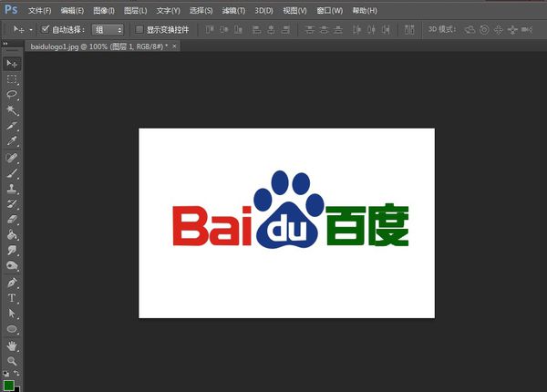Enable the 显示变换控件 checkbox
This screenshot has height=392, width=547.
139,29
